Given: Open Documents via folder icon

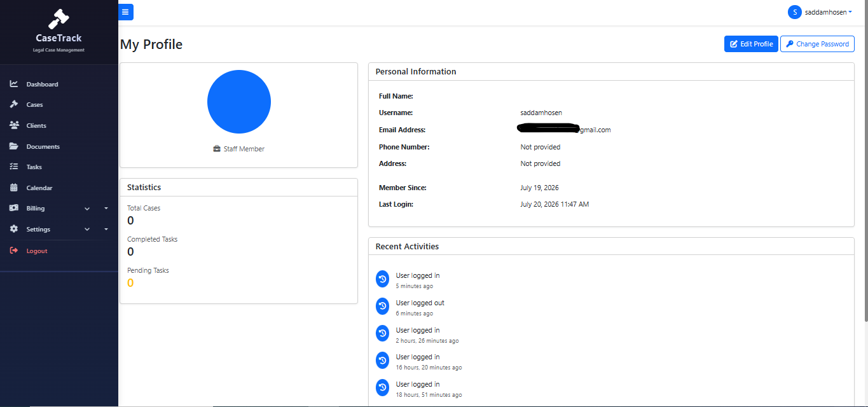Looking at the screenshot, I should [x=14, y=146].
